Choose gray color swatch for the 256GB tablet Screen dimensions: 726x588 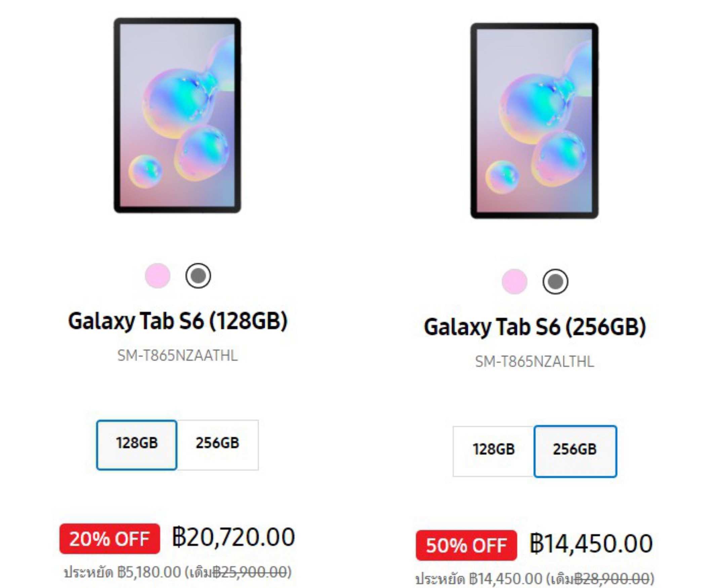(x=555, y=281)
